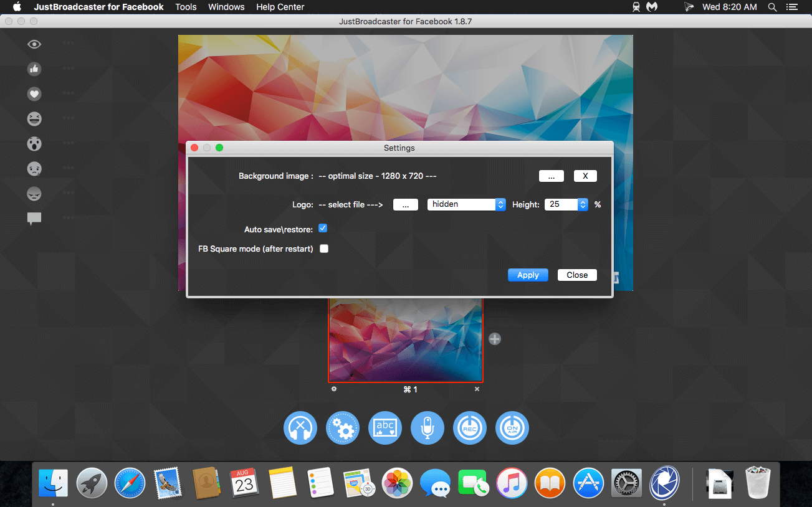Expand the Height percentage dropdown
This screenshot has height=507, width=812.
[x=566, y=204]
